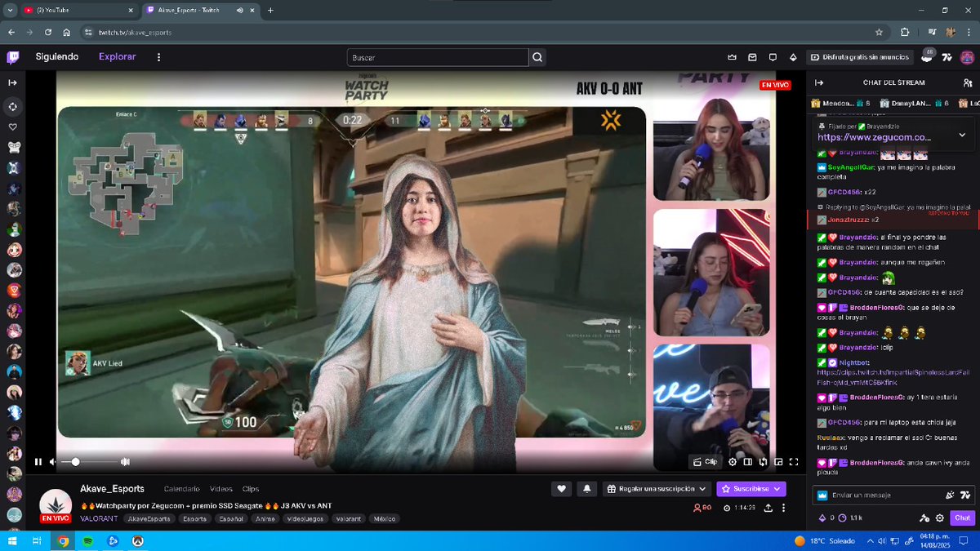Enter fullscreen on the video player
Viewport: 980px width, 551px height.
[793, 461]
